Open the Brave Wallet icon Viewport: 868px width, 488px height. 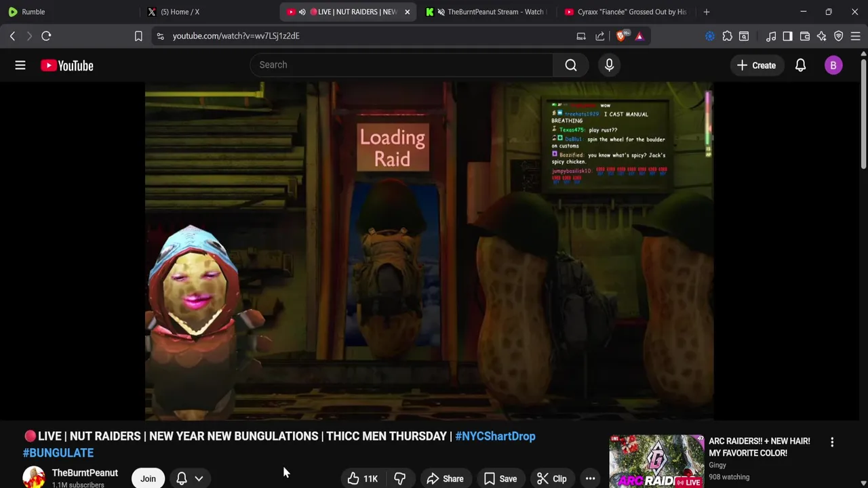pyautogui.click(x=805, y=36)
